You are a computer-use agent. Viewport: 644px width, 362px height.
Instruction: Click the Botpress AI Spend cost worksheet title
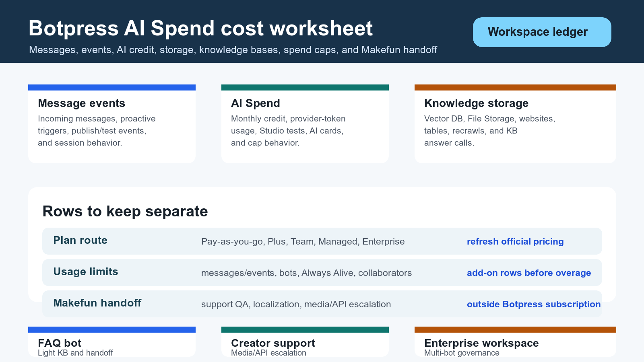click(x=200, y=29)
